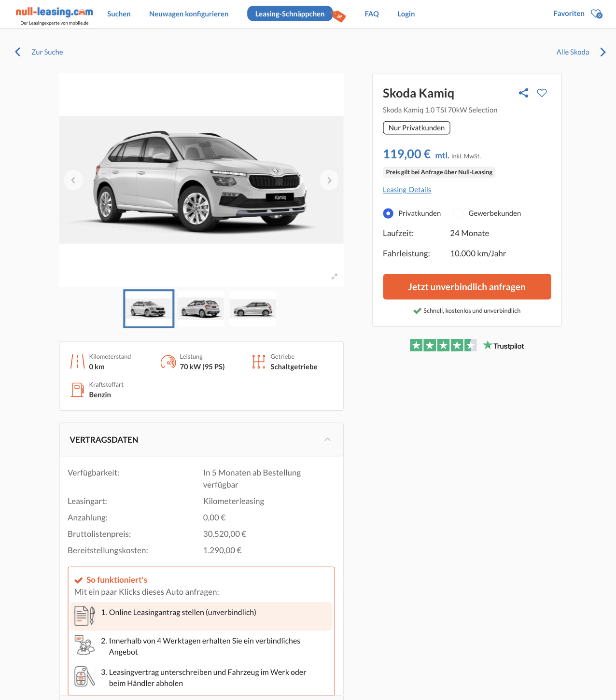616x700 pixels.
Task: Collapse the Vertragsdaten section
Action: coord(327,439)
